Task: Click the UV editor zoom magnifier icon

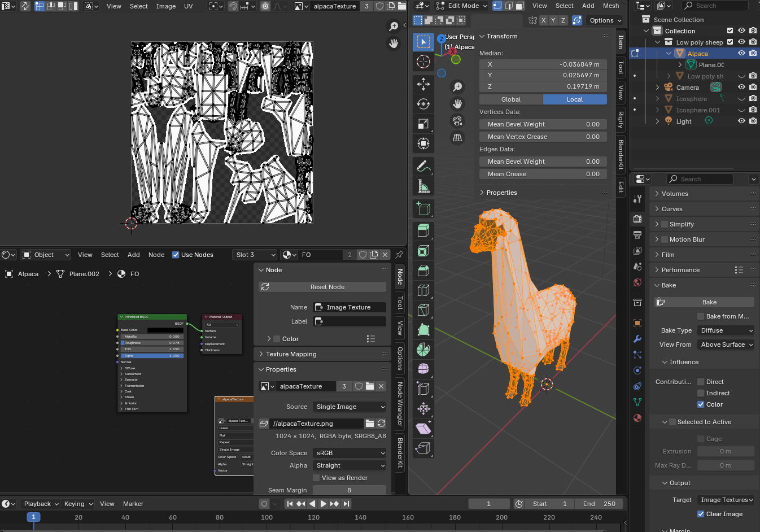Action: (394, 27)
